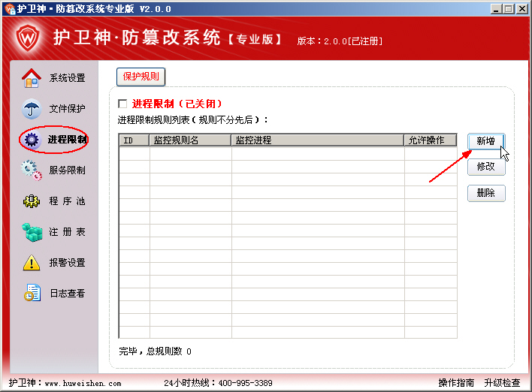Image resolution: width=532 pixels, height=392 pixels.
Task: Open 注册表 section
Action: pyautogui.click(x=67, y=232)
